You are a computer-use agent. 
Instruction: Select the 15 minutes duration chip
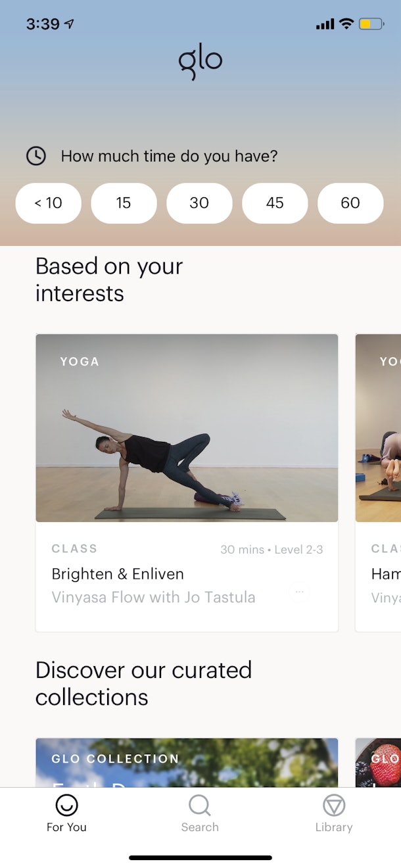pos(124,203)
